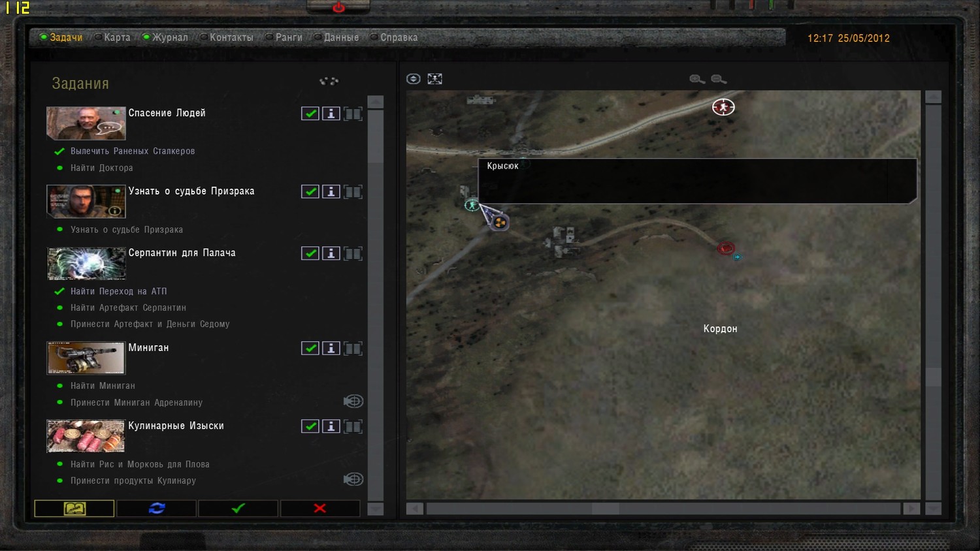Show info for Серпантин для Палача
Screen dimensions: 980x551
pyautogui.click(x=331, y=253)
